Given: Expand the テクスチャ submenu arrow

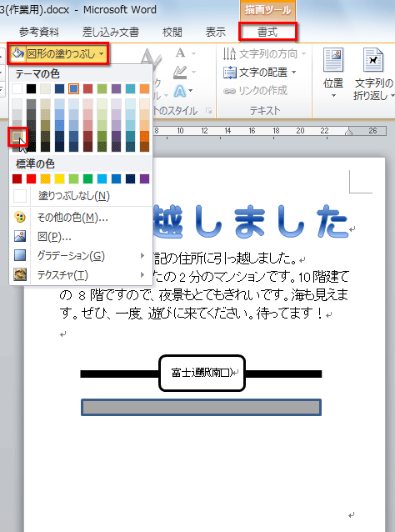Looking at the screenshot, I should pyautogui.click(x=142, y=274).
